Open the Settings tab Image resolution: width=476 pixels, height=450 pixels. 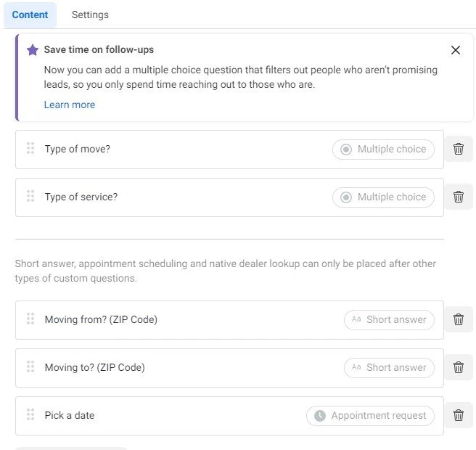[90, 15]
